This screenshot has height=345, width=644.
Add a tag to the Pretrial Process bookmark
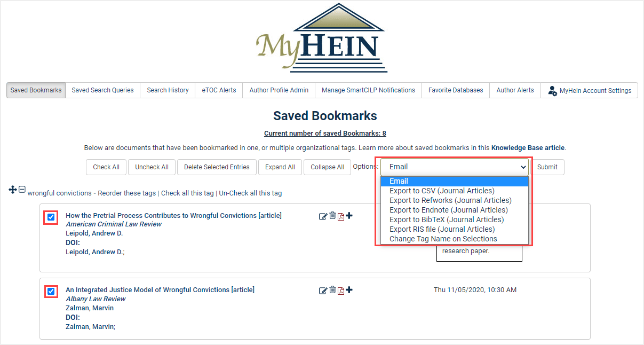point(349,216)
